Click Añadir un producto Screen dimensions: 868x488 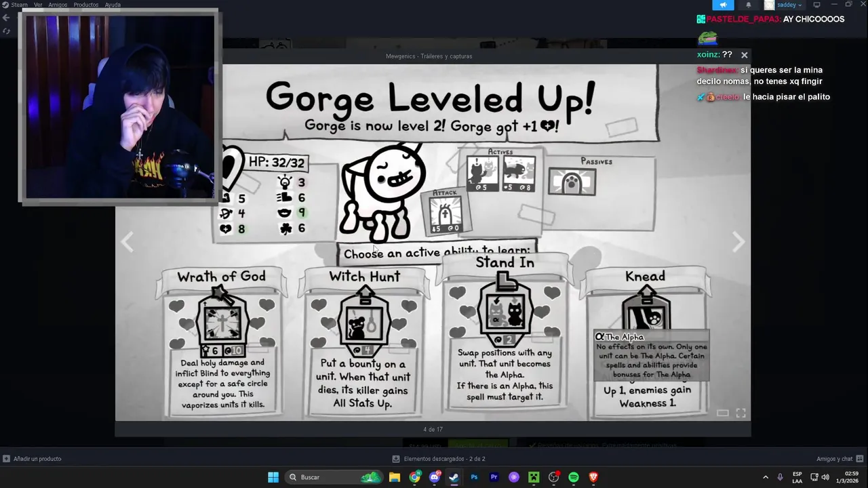[x=32, y=459]
